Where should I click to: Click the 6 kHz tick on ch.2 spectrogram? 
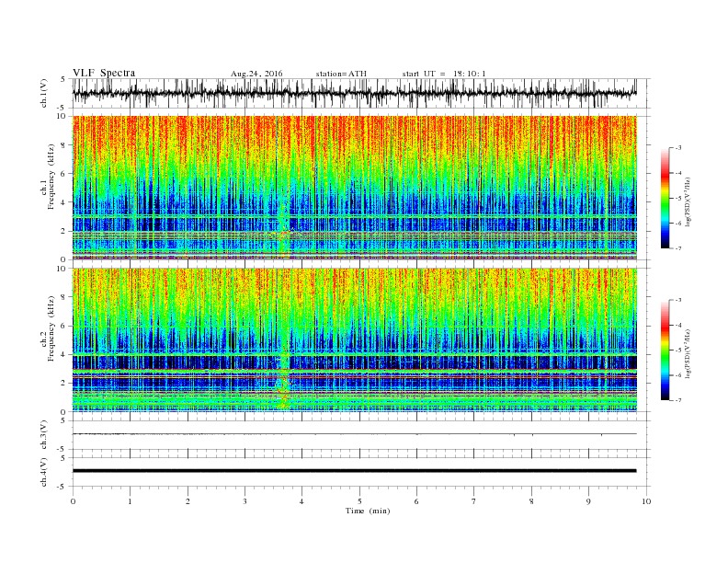tap(64, 326)
